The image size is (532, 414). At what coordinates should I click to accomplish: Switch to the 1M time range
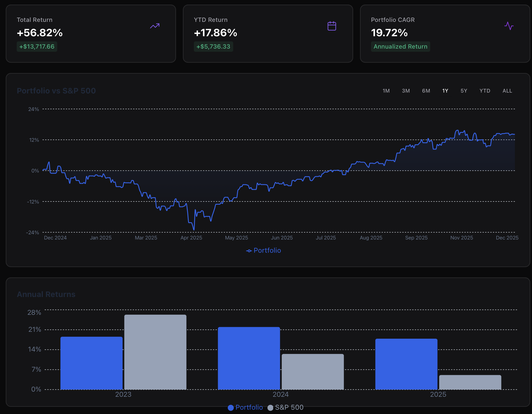coord(386,91)
